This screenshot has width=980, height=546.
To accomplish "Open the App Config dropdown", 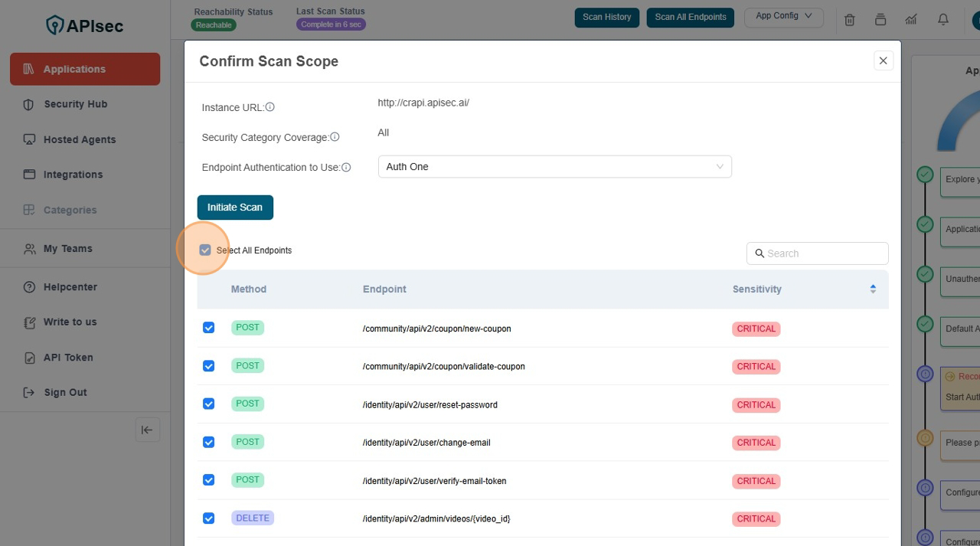I will tap(783, 17).
